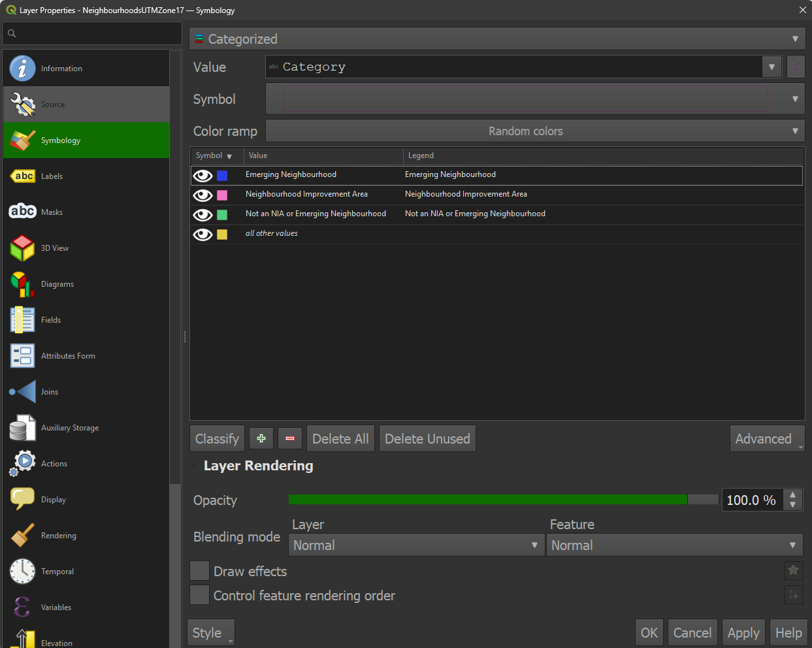Open the Information section icon

pyautogui.click(x=22, y=68)
